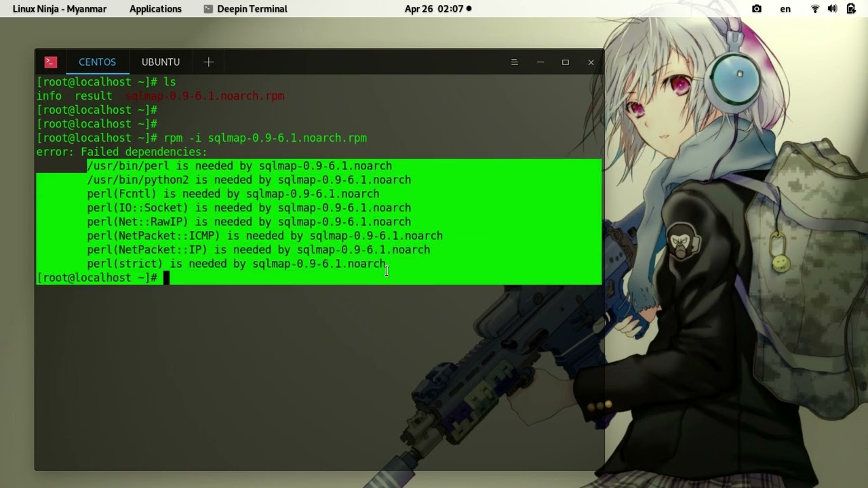Click the 'perl(strict) is needed' line
Viewport: 868px width, 488px height.
point(237,264)
